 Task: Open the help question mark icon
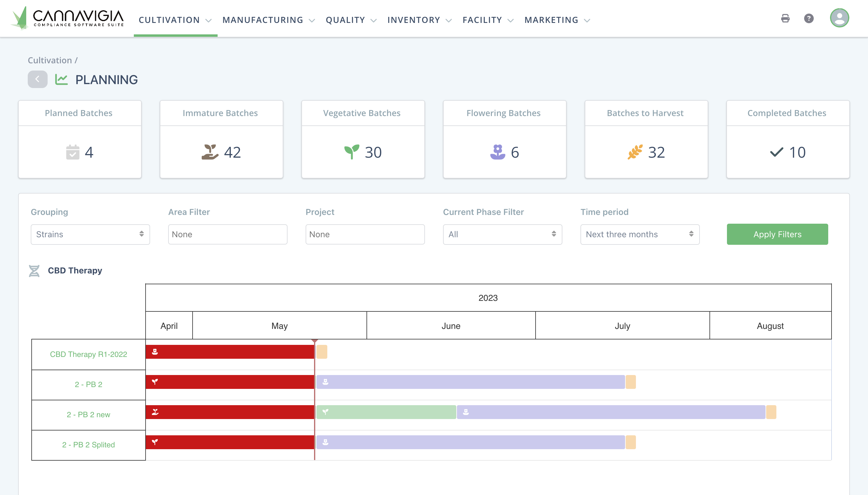809,18
